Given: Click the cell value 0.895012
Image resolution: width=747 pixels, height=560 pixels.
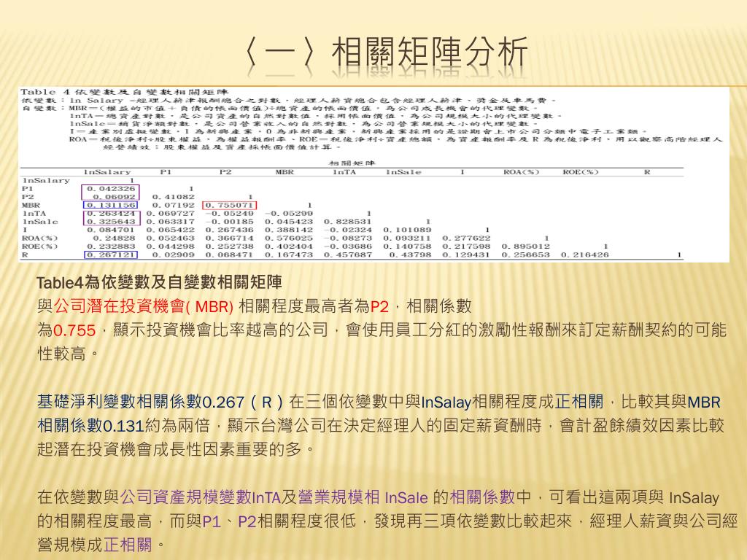Looking at the screenshot, I should tap(525, 246).
